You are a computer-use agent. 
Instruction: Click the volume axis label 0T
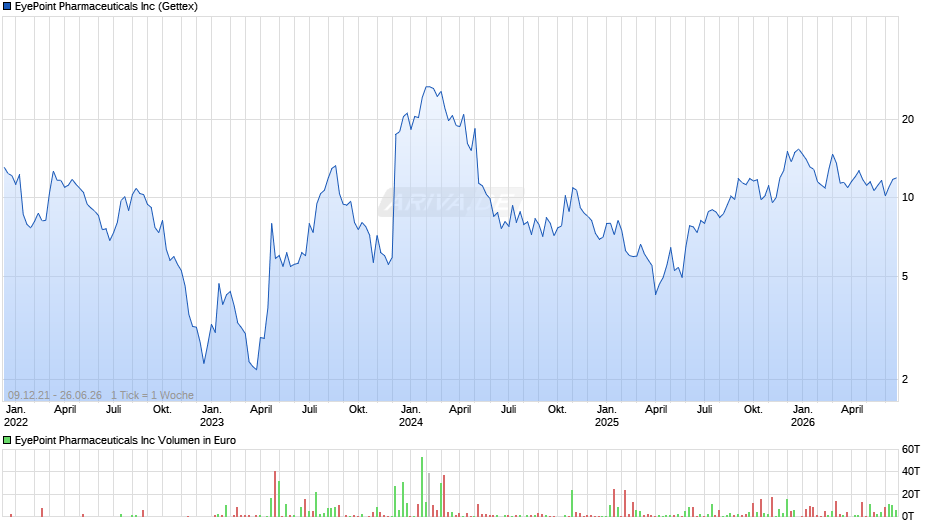tap(908, 516)
